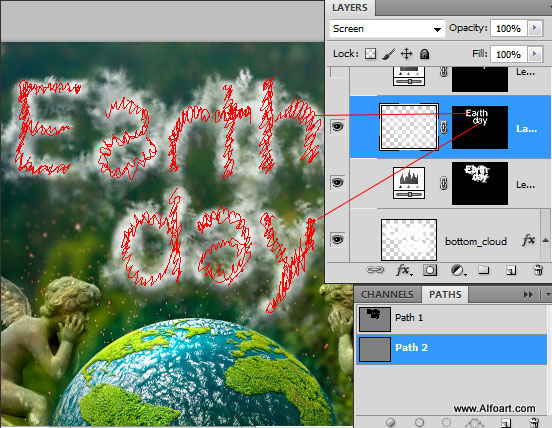Select top adjustment layer's black mask thumbnail
Viewport: 552px width, 428px height.
[x=480, y=79]
